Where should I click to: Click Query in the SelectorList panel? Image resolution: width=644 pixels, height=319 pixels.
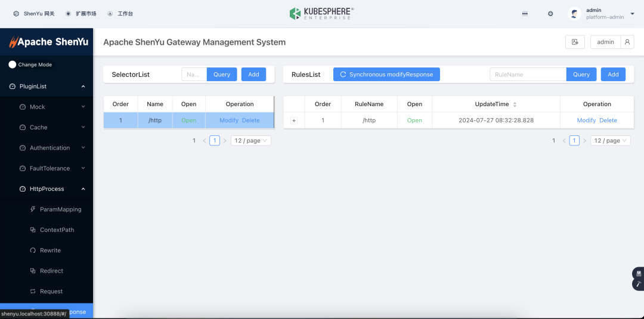pyautogui.click(x=222, y=75)
